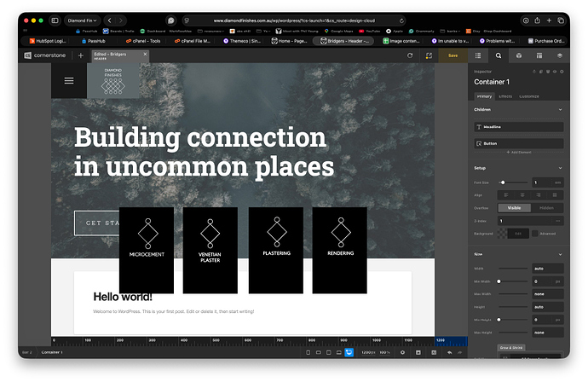This screenshot has height=382, width=588.
Task: Open the layers stack icon
Action: point(560,55)
